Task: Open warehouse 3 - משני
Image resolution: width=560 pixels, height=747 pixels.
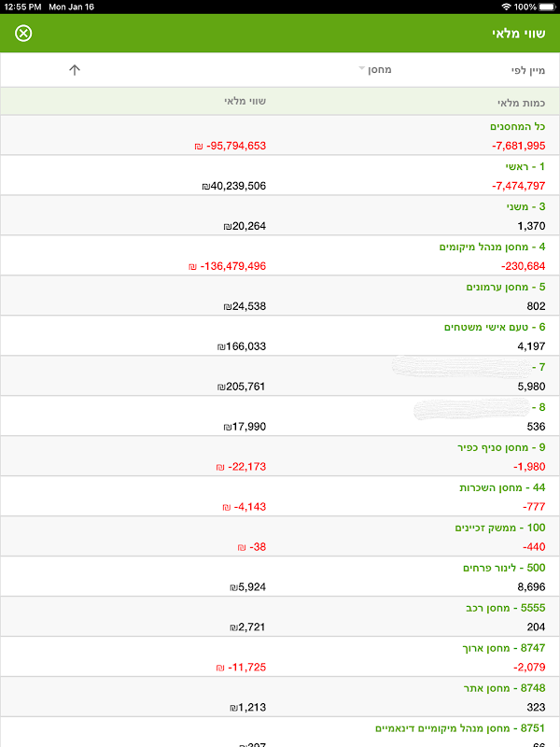Action: click(280, 216)
